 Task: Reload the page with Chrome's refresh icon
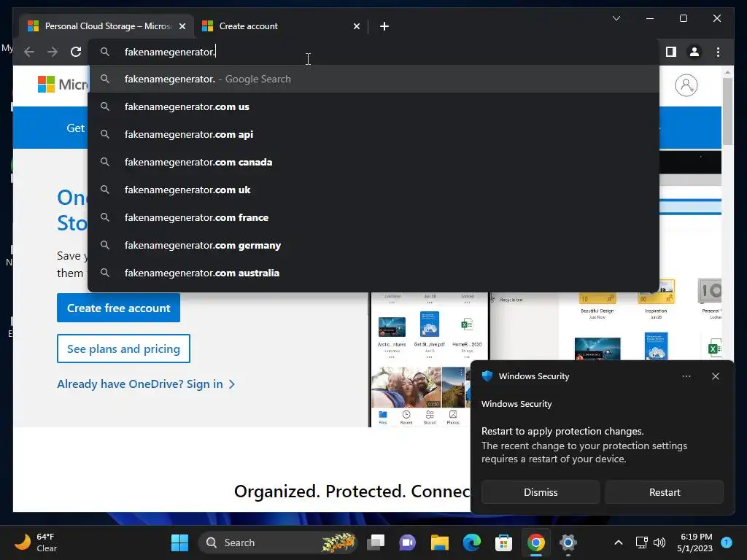tap(76, 52)
